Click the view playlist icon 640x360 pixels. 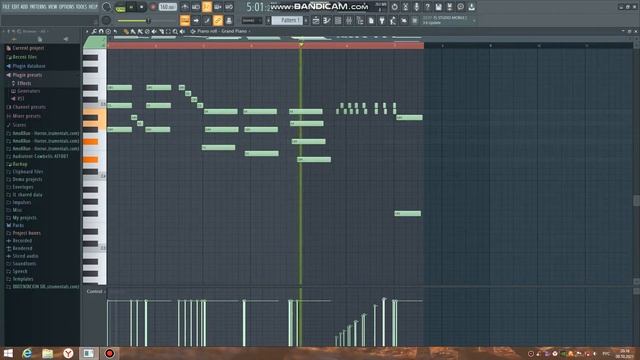316,20
